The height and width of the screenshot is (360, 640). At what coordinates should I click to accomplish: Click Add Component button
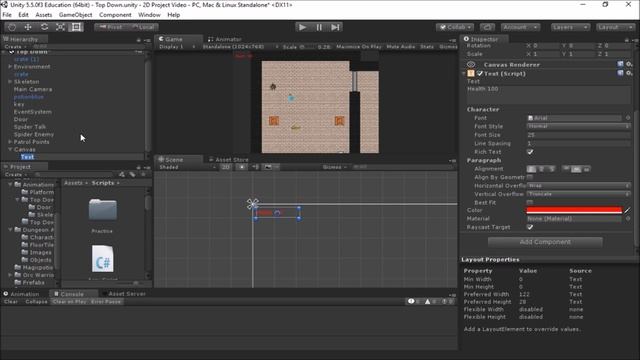click(545, 242)
